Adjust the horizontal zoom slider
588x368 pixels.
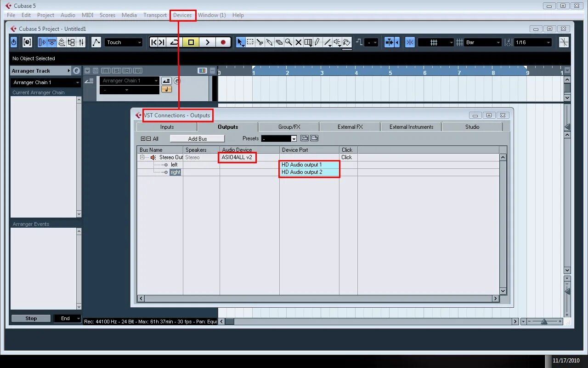(544, 322)
